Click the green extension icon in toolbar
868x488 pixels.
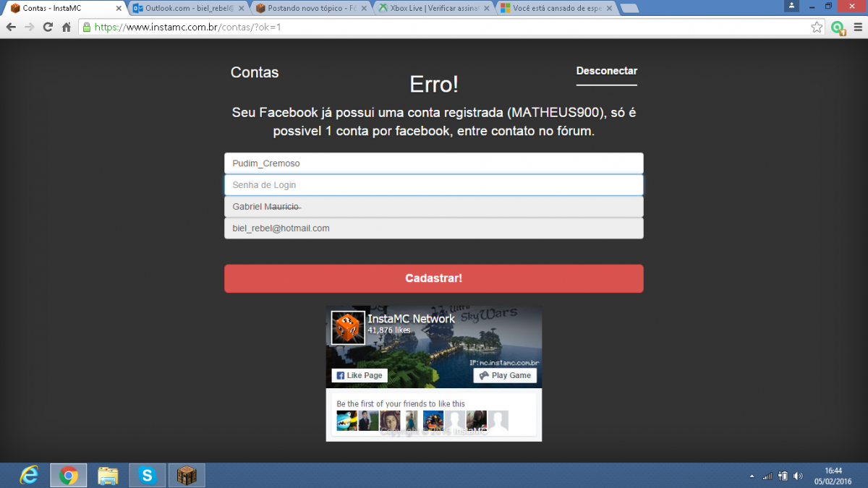point(838,27)
